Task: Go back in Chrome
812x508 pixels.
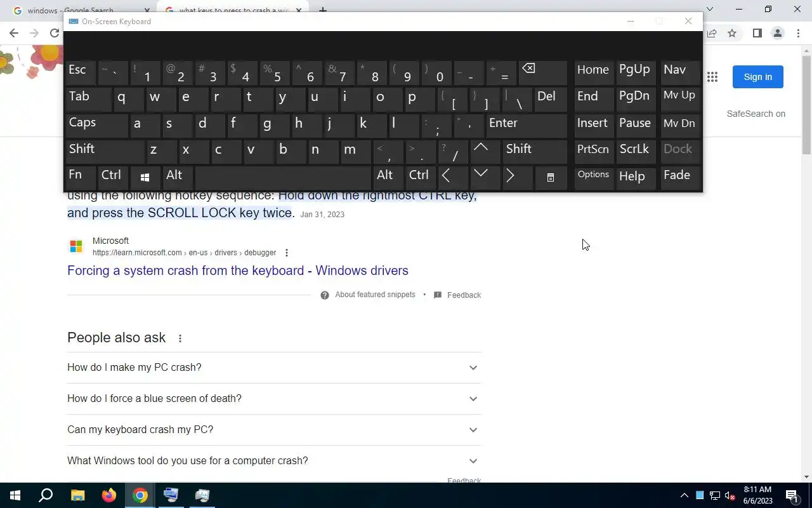Action: pyautogui.click(x=14, y=33)
